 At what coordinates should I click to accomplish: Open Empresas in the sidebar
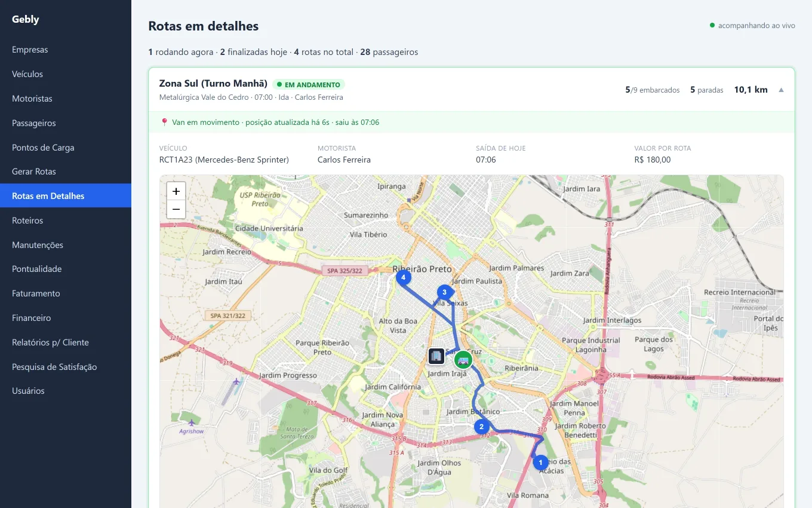tap(66, 50)
